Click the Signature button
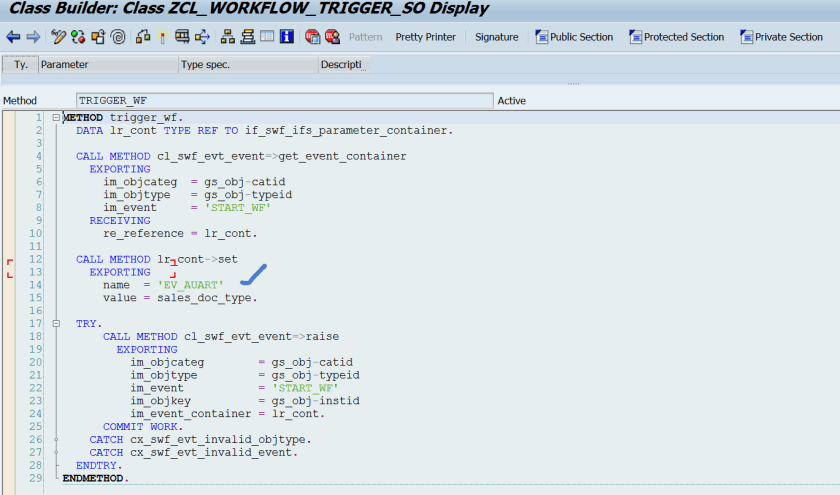The width and height of the screenshot is (840, 495). point(496,37)
